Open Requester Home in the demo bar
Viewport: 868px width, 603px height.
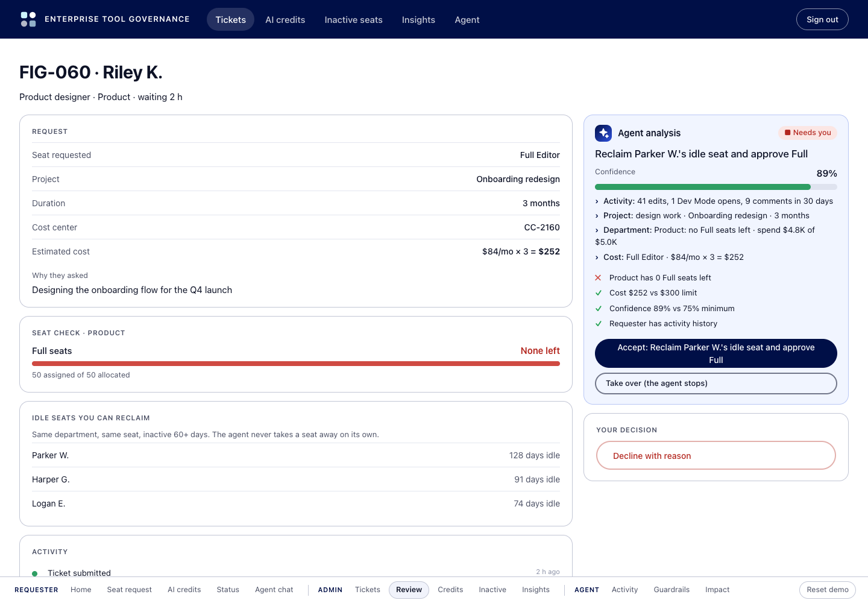pyautogui.click(x=81, y=590)
